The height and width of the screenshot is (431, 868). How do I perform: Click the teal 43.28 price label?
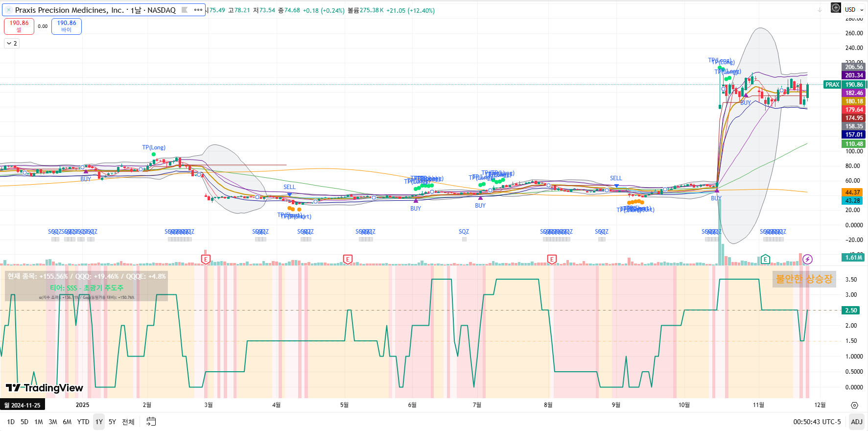tap(852, 201)
